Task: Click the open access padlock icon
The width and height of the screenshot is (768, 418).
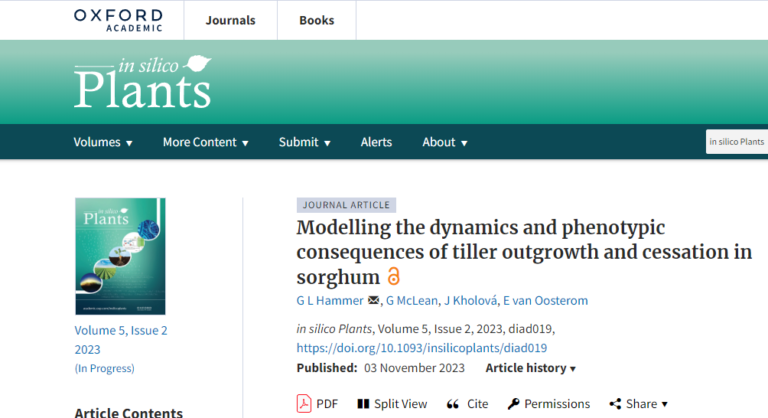Action: click(x=393, y=276)
